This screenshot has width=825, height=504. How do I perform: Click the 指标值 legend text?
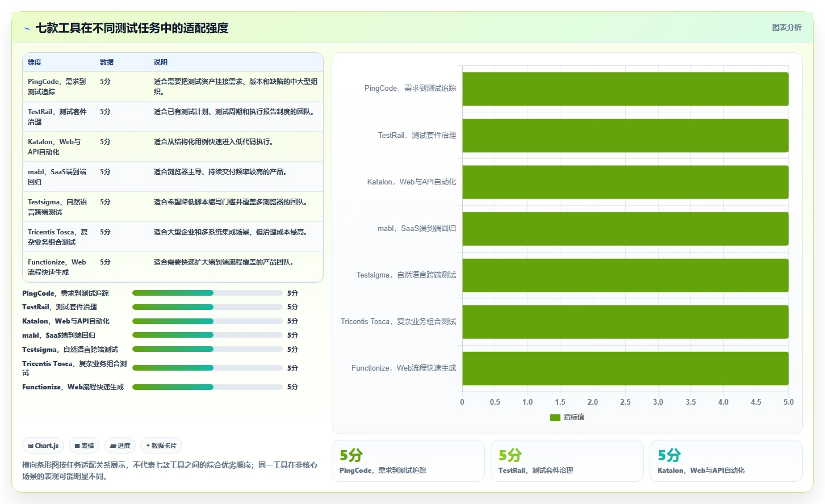coord(573,417)
